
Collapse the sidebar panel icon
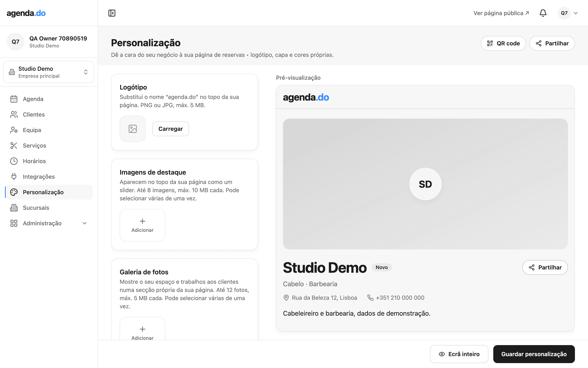pyautogui.click(x=112, y=13)
